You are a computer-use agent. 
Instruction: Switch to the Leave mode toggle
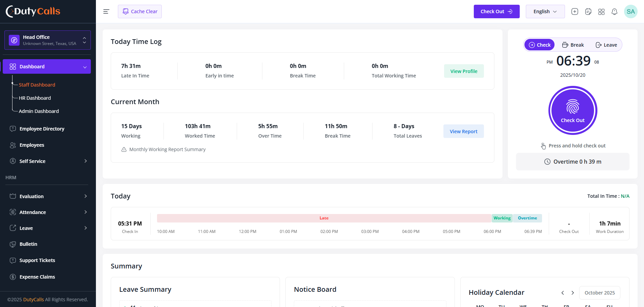click(606, 45)
